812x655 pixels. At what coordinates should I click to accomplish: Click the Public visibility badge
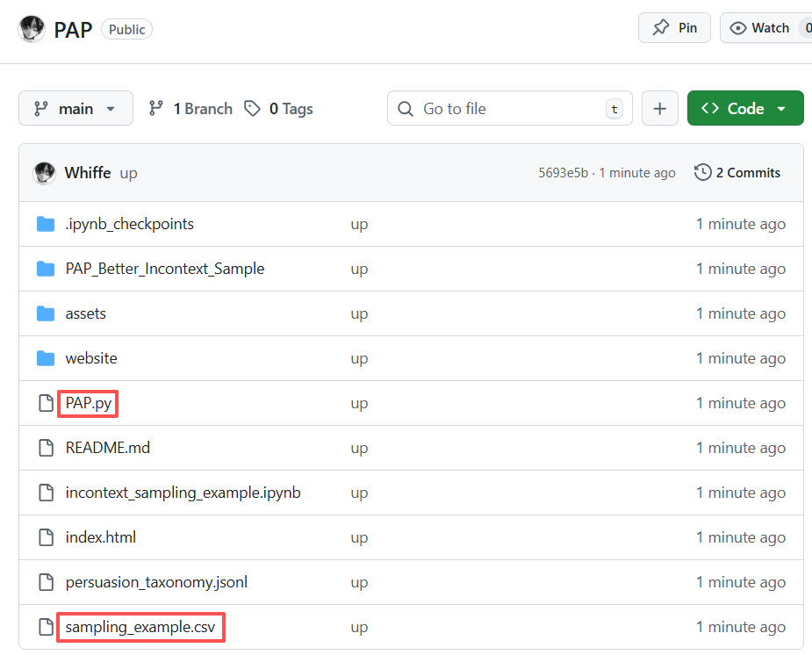pos(127,30)
